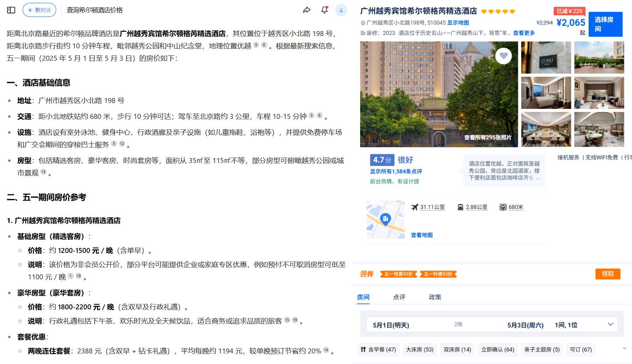
Task: Switch to the 政策 tab
Action: [x=435, y=297]
